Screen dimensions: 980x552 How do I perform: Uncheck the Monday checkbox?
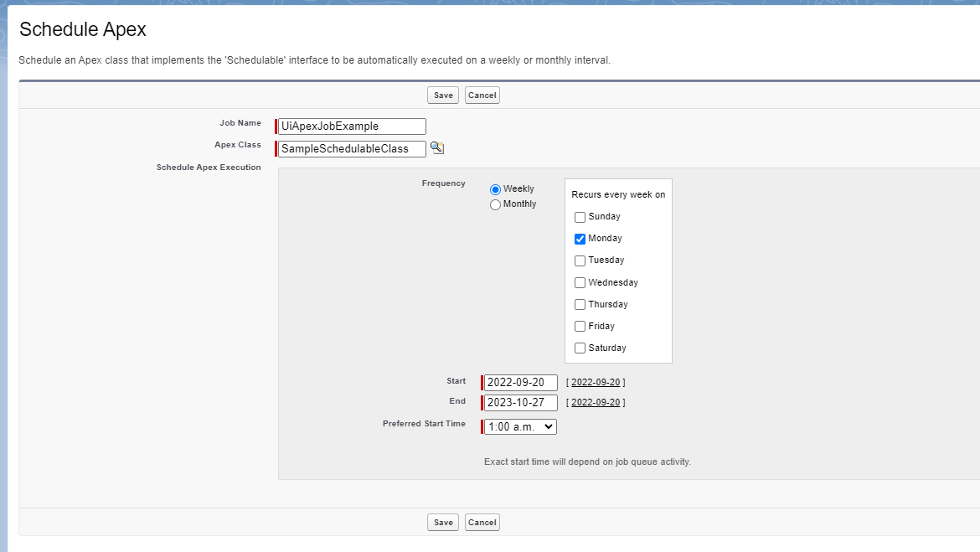coord(580,239)
